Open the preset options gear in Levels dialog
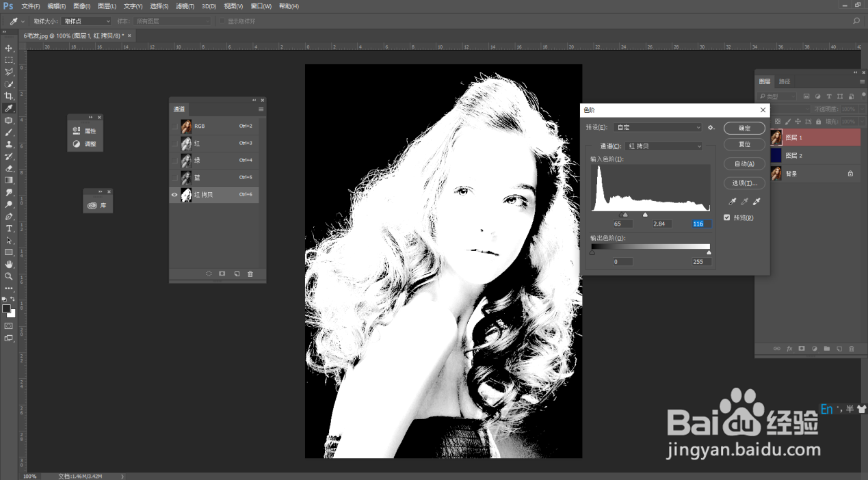 (711, 127)
